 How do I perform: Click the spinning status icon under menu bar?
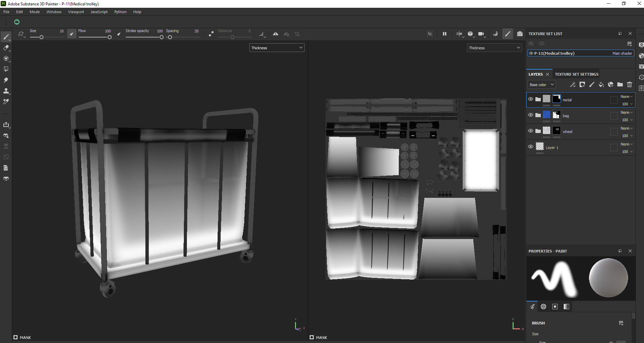pyautogui.click(x=17, y=22)
